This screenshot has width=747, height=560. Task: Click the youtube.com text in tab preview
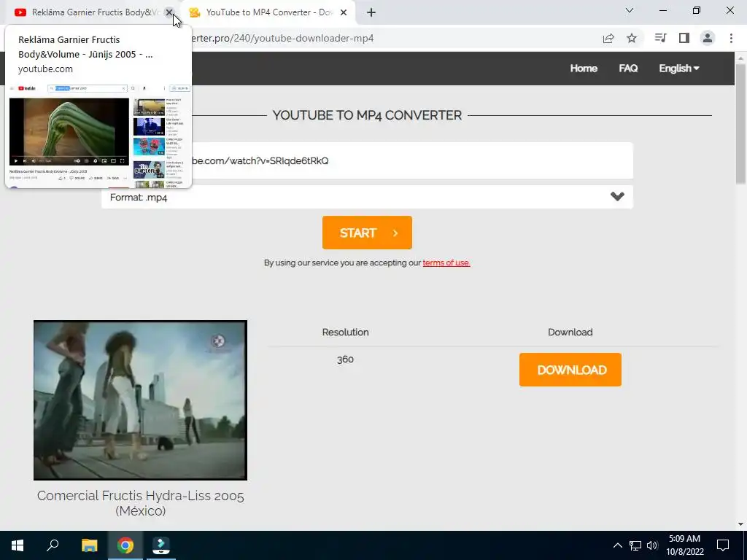click(46, 69)
